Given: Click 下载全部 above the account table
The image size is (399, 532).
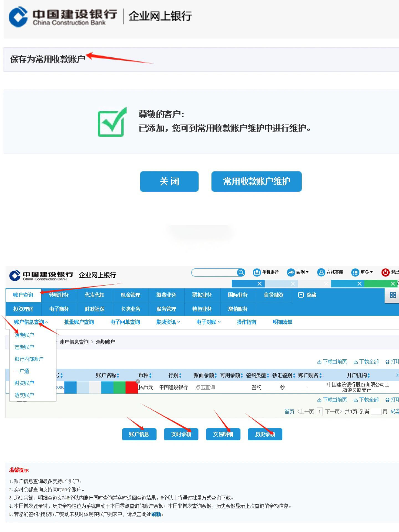Looking at the screenshot, I should (x=366, y=362).
